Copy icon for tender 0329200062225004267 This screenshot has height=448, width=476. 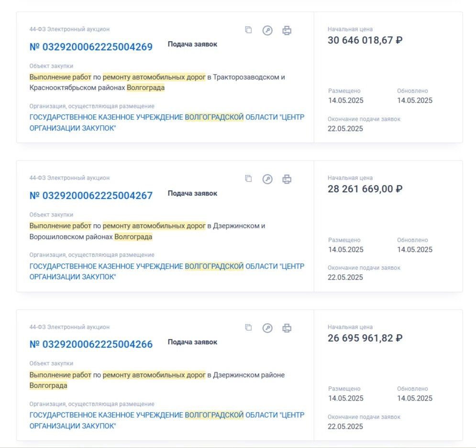[248, 178]
